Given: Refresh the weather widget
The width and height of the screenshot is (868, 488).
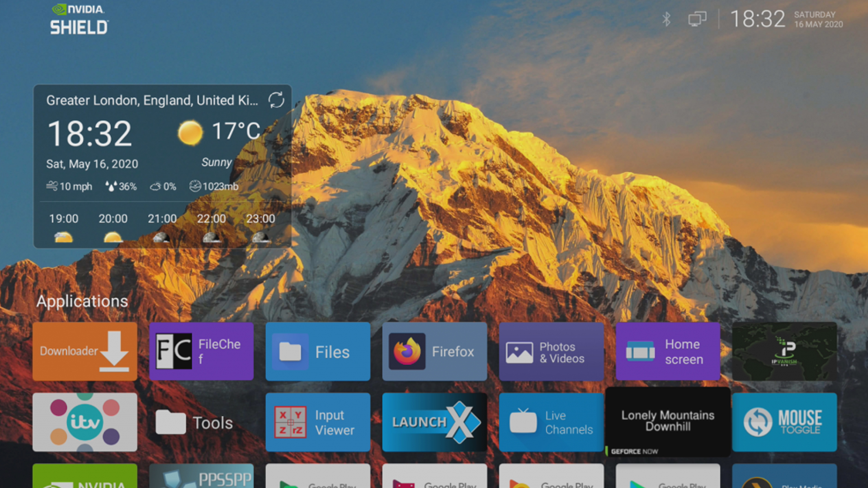Looking at the screenshot, I should click(276, 100).
